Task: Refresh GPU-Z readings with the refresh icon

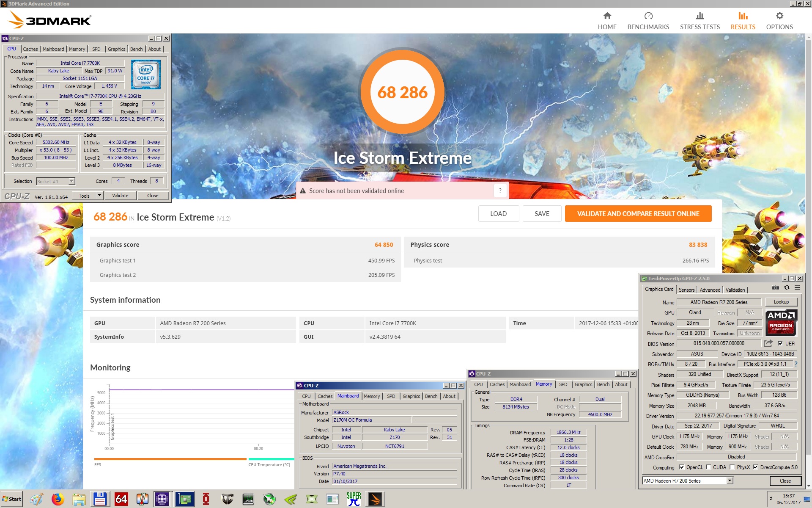Action: point(787,287)
